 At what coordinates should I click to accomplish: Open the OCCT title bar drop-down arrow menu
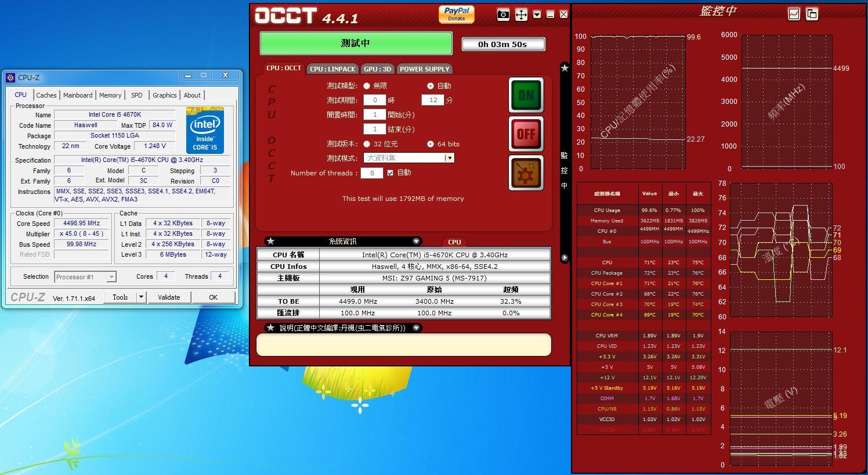coord(537,15)
